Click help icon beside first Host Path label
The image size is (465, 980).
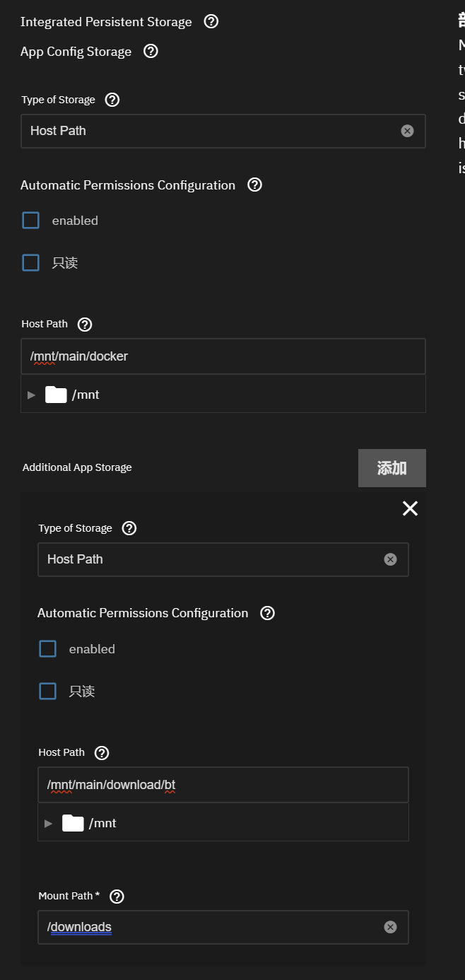(x=85, y=324)
